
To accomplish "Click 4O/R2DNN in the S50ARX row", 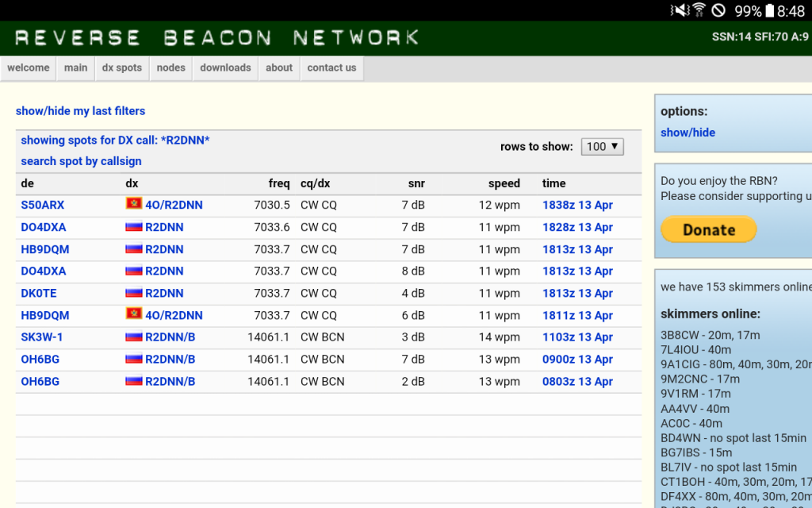I will [x=174, y=205].
